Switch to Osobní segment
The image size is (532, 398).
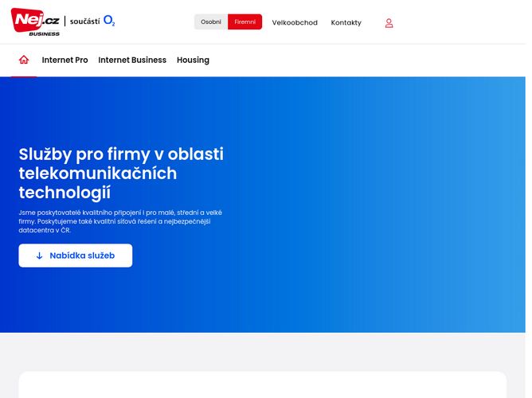click(x=211, y=22)
